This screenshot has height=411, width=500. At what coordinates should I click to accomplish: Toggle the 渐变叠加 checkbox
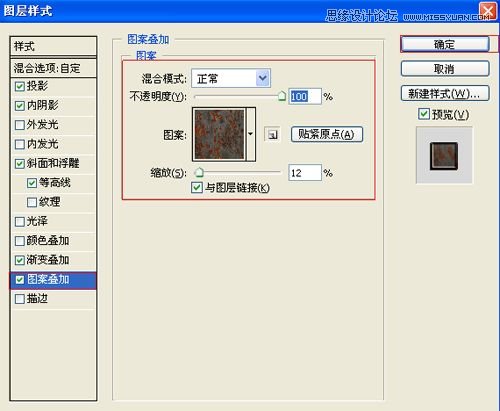click(x=20, y=260)
